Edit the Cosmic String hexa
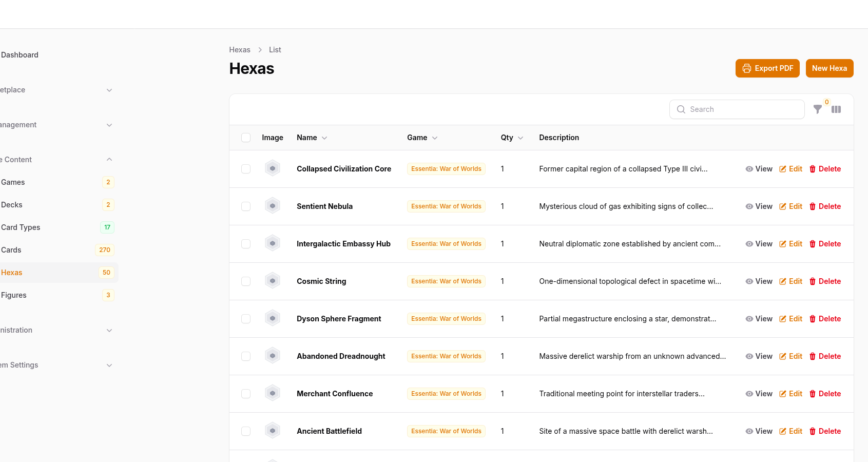The width and height of the screenshot is (868, 462). (x=790, y=281)
